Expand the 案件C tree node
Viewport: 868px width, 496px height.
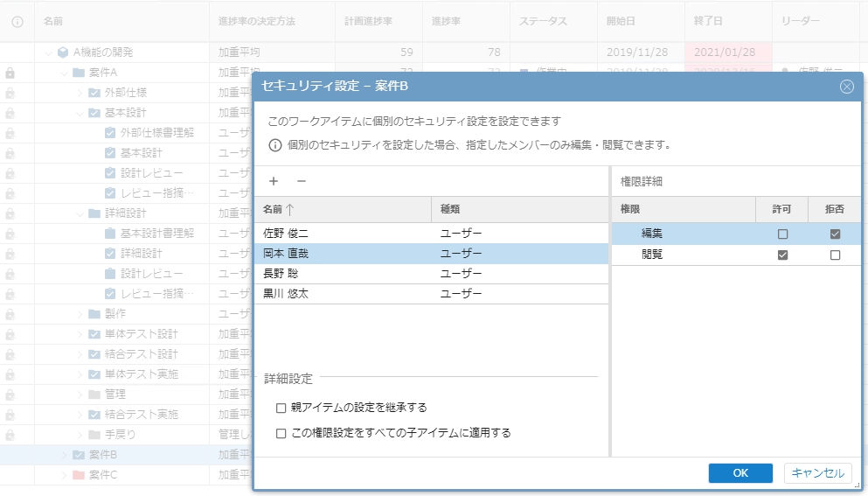(64, 475)
